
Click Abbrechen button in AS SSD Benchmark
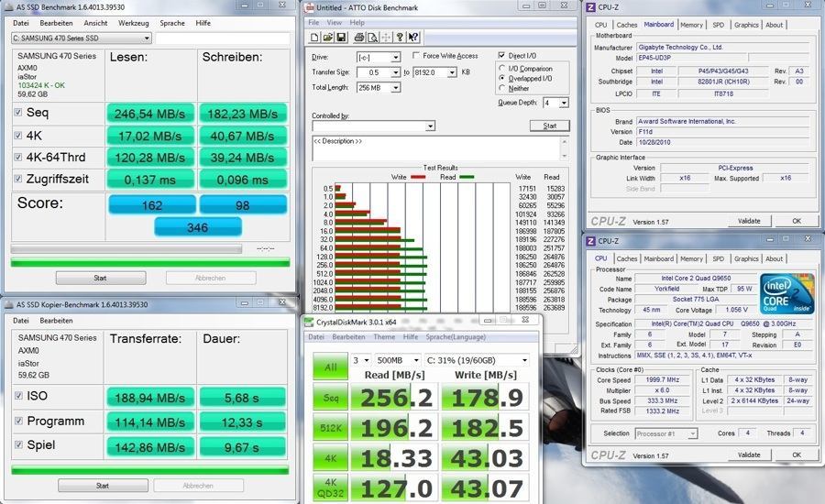211,278
